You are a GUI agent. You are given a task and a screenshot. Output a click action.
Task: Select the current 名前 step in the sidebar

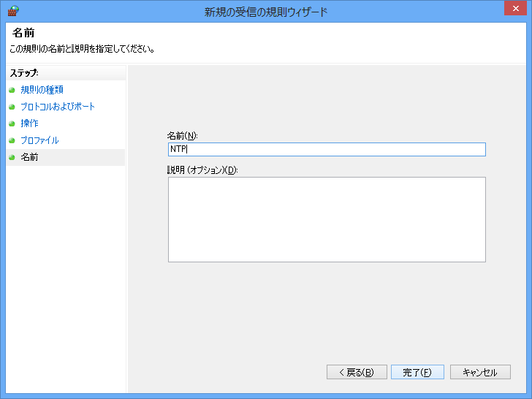click(x=29, y=157)
